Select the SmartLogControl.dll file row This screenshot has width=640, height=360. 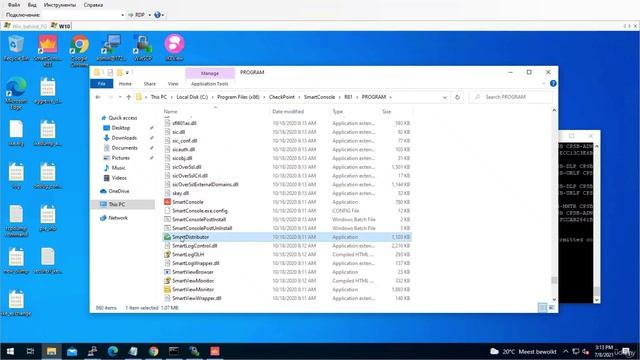pyautogui.click(x=287, y=246)
